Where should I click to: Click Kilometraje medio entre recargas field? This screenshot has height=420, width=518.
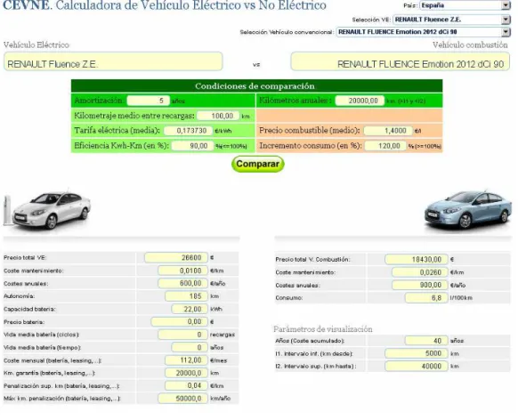click(218, 116)
